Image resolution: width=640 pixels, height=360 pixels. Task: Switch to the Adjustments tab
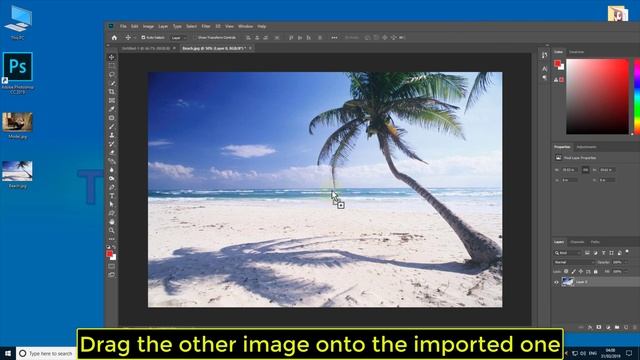coord(586,147)
